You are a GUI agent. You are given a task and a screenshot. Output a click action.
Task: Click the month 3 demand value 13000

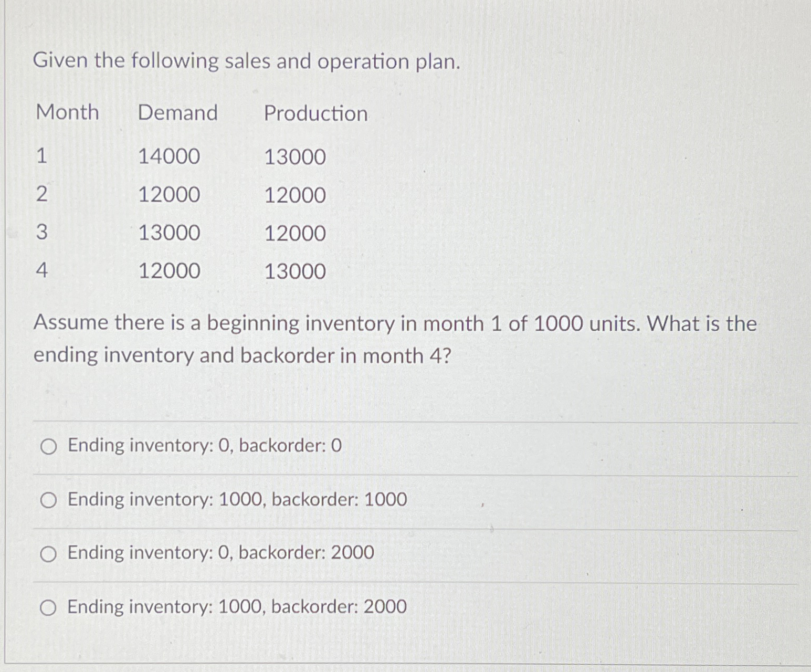170,233
